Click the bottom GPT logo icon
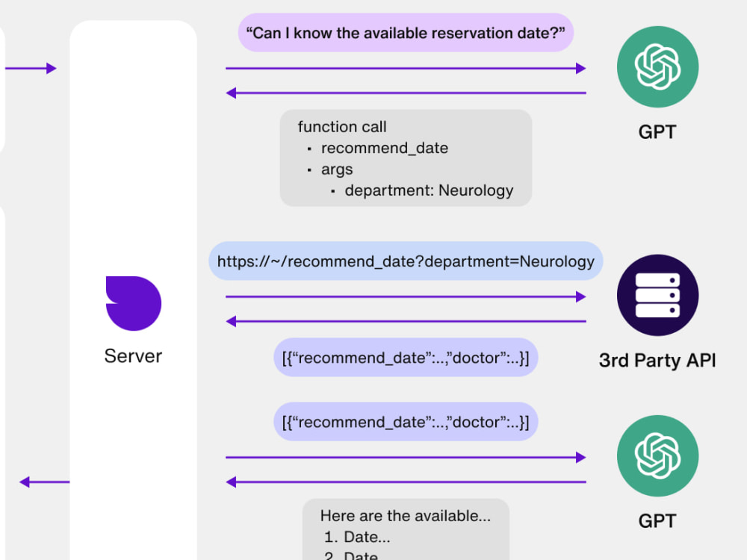Image resolution: width=747 pixels, height=560 pixels. 657,455
